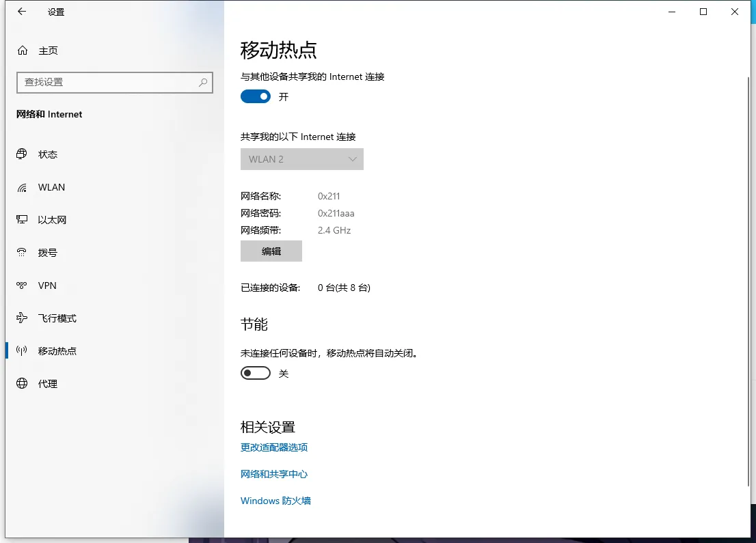Click the 拨号 dial-up icon
756x543 pixels.
coord(23,253)
